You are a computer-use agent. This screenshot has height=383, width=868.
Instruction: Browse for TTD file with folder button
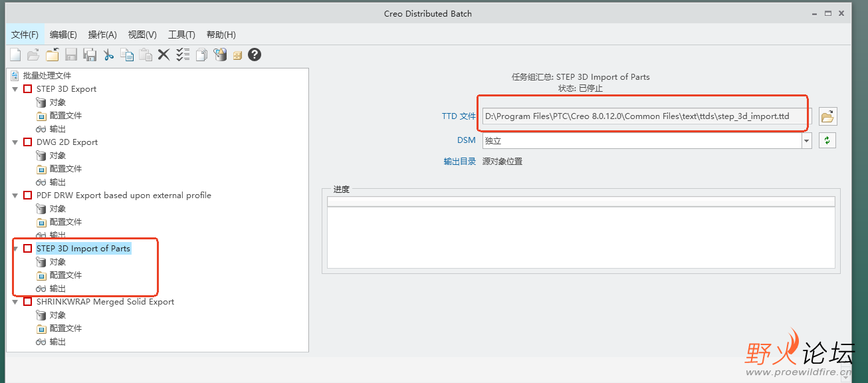(x=827, y=116)
